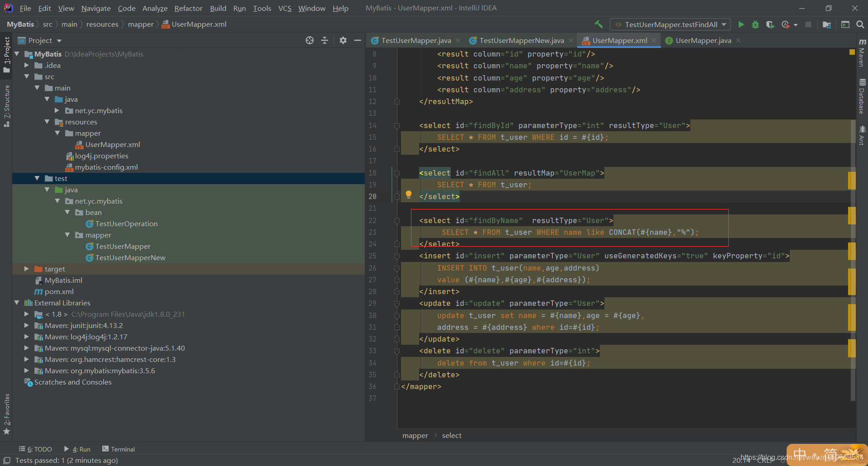The image size is (868, 466).
Task: Open the VCS menu
Action: (285, 8)
